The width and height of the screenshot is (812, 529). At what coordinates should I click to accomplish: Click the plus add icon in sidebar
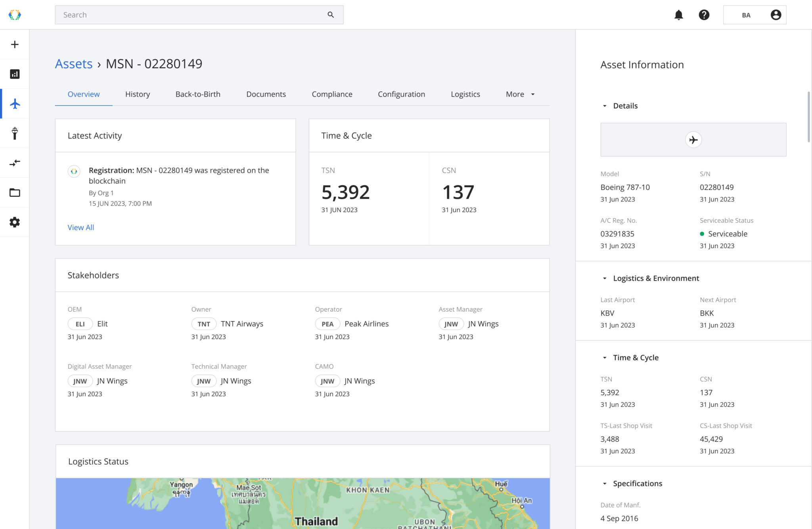(15, 44)
